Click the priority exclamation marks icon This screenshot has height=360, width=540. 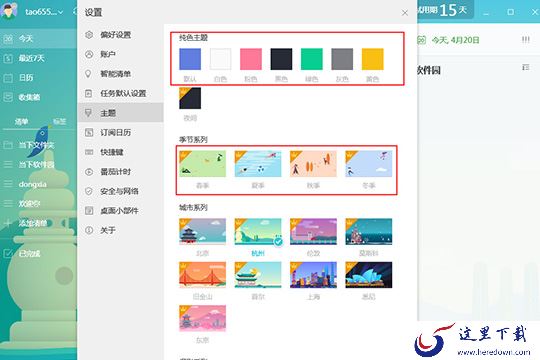coord(525,40)
